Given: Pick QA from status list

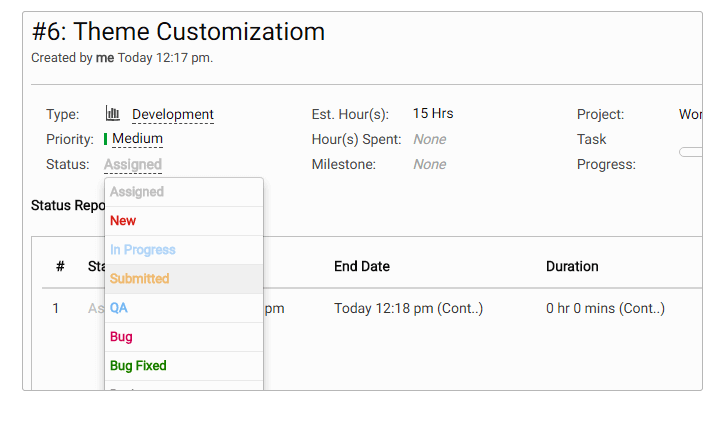Looking at the screenshot, I should coord(184,308).
